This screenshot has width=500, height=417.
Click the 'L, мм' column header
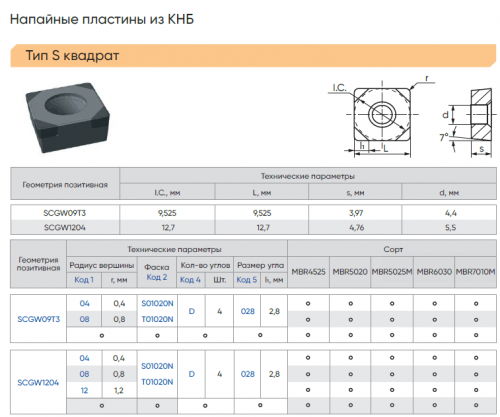[262, 193]
